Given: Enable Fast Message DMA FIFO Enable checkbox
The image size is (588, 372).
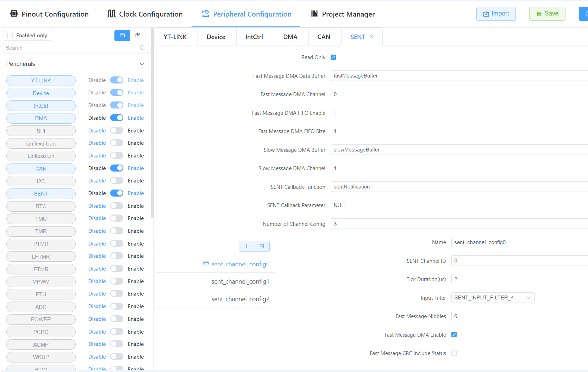Looking at the screenshot, I should click(333, 113).
